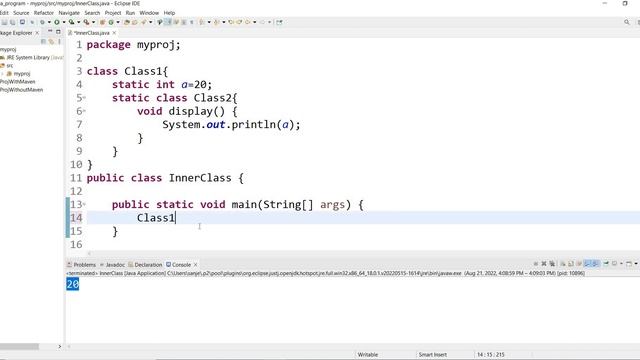This screenshot has height=360, width=640.
Task: Toggle Link with Editor in Package Explorer
Action: coord(51,41)
